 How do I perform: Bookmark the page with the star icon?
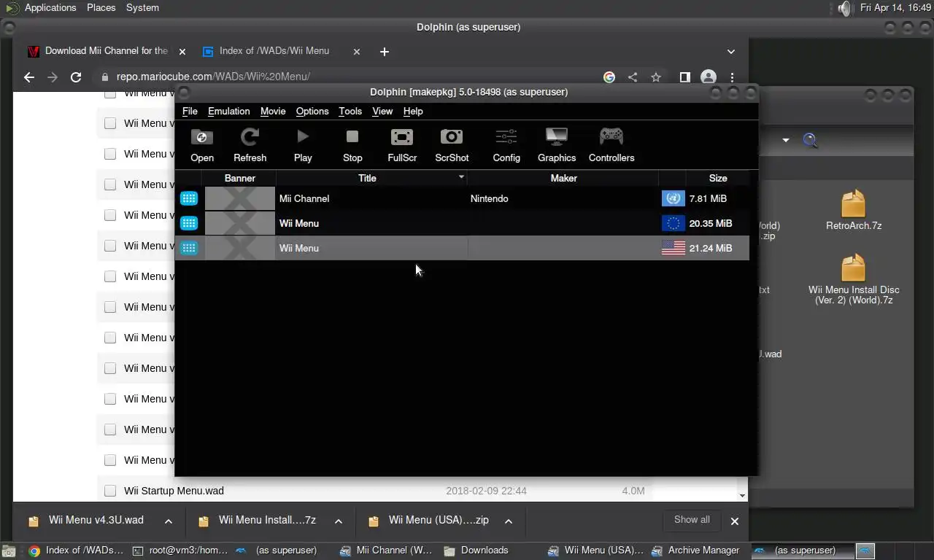coord(656,77)
